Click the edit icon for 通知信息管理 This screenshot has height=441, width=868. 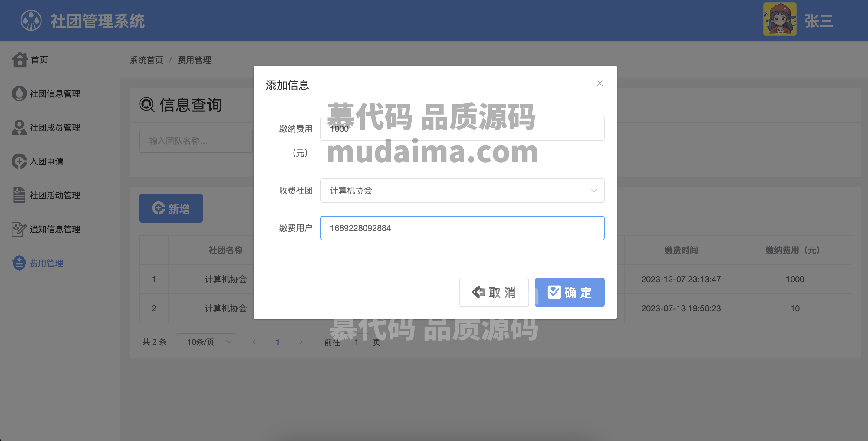pos(19,229)
